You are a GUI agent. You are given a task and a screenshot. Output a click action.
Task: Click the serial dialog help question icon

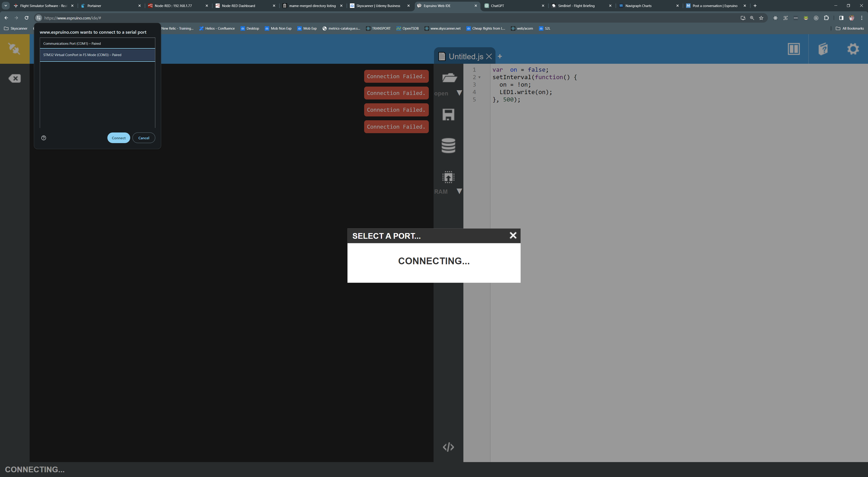click(x=43, y=138)
